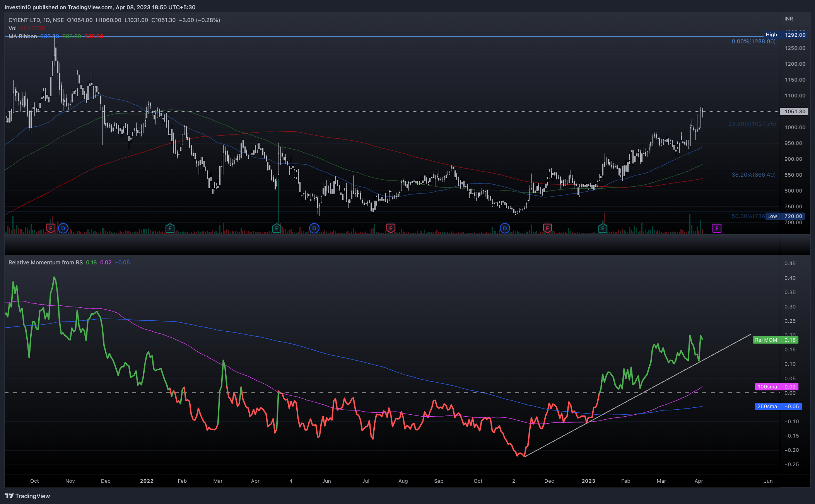Viewport: 815px width, 504px height.
Task: Open the green earnings E marker in late April 2022
Action: pos(277,228)
